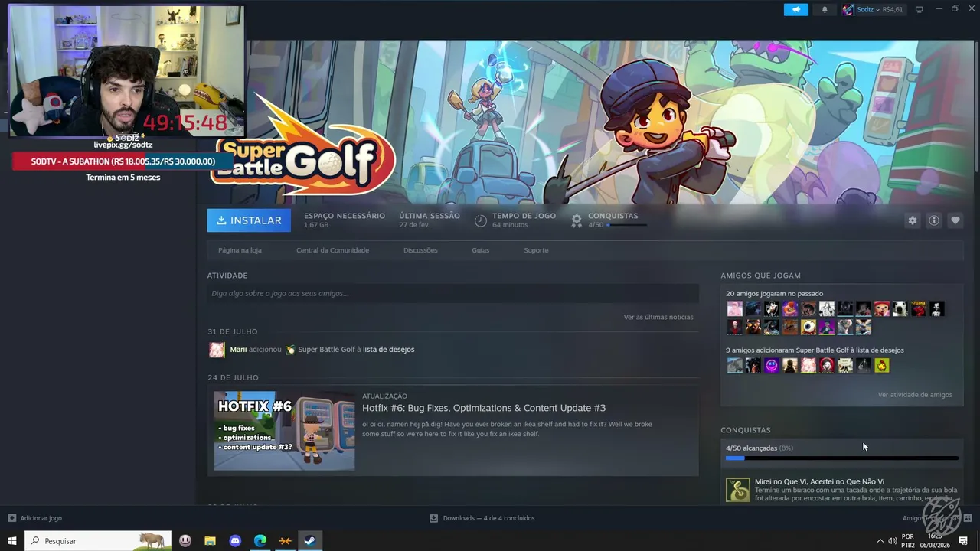Select the purple smiley face friend avatar

tap(772, 366)
